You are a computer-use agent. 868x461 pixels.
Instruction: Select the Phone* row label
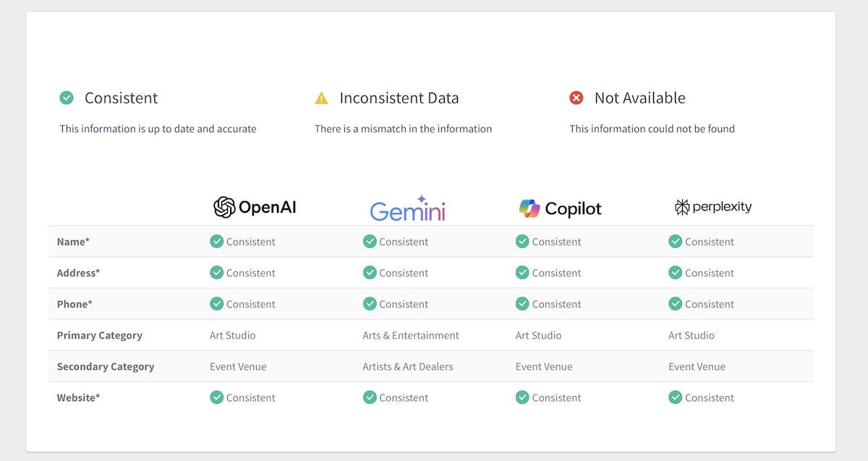(75, 304)
